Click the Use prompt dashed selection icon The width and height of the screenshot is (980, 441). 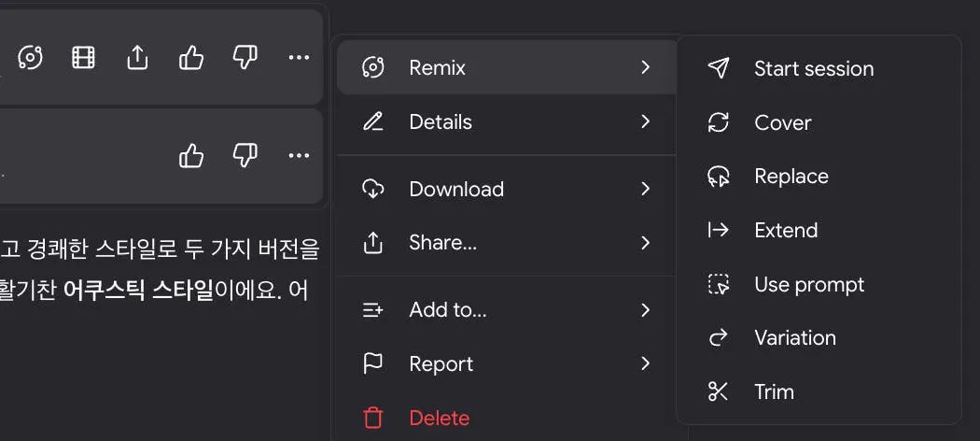718,284
